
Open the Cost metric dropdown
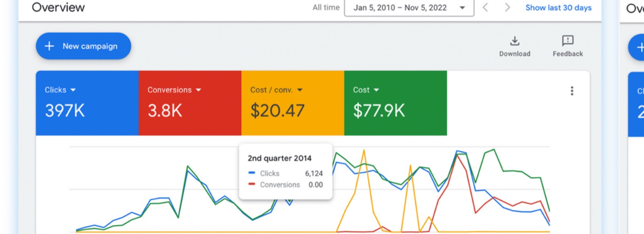366,90
